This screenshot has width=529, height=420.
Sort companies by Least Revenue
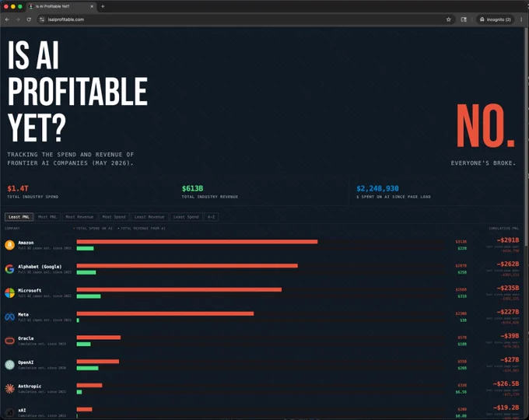(x=149, y=217)
